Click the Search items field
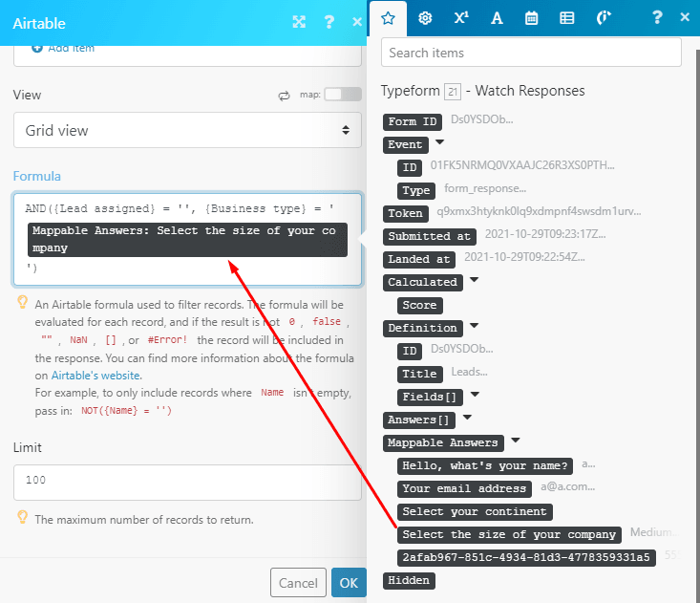The width and height of the screenshot is (700, 603). pos(531,53)
